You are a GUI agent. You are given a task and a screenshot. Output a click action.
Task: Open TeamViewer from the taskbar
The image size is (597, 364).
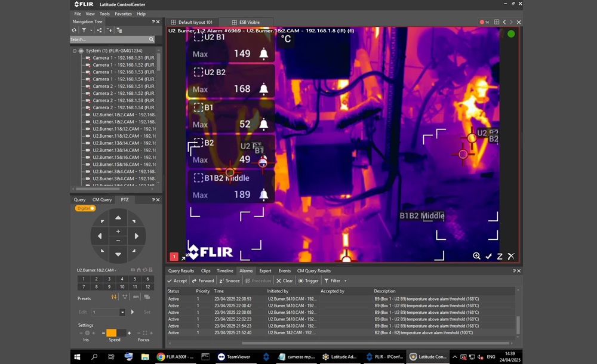(x=234, y=357)
